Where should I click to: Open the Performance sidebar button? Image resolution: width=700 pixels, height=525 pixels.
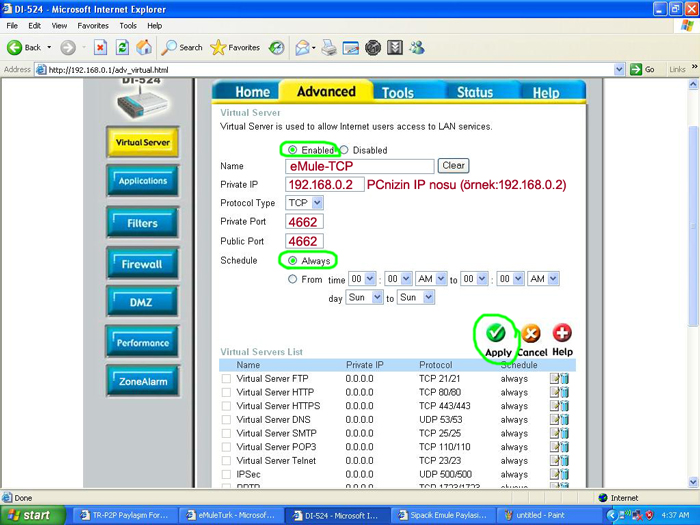coord(142,342)
